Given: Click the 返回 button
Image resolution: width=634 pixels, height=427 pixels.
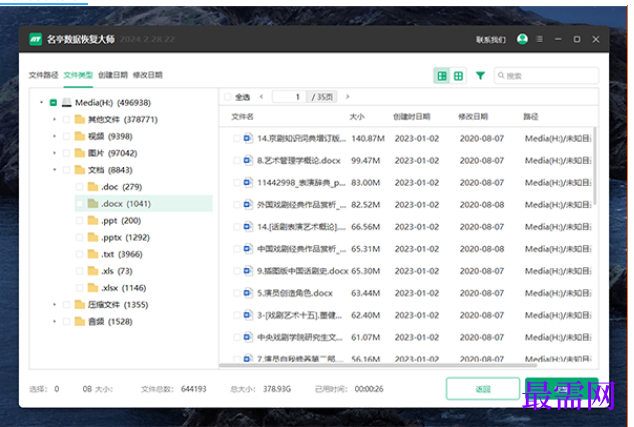Looking at the screenshot, I should [483, 389].
